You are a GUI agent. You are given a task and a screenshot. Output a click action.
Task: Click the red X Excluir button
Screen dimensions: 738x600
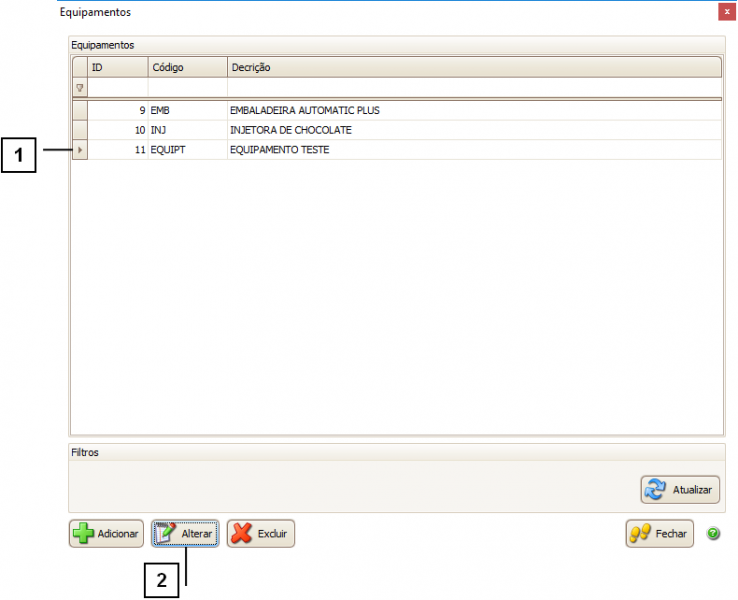[x=261, y=534]
